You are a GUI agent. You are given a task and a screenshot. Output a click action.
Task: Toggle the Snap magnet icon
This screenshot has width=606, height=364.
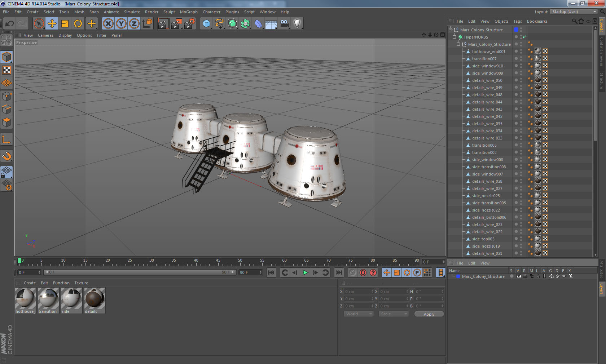(6, 156)
